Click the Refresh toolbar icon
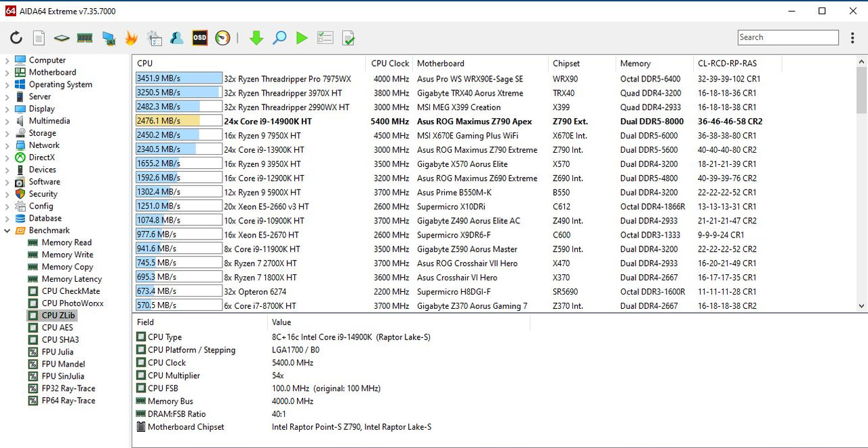The width and height of the screenshot is (868, 448). pyautogui.click(x=16, y=38)
